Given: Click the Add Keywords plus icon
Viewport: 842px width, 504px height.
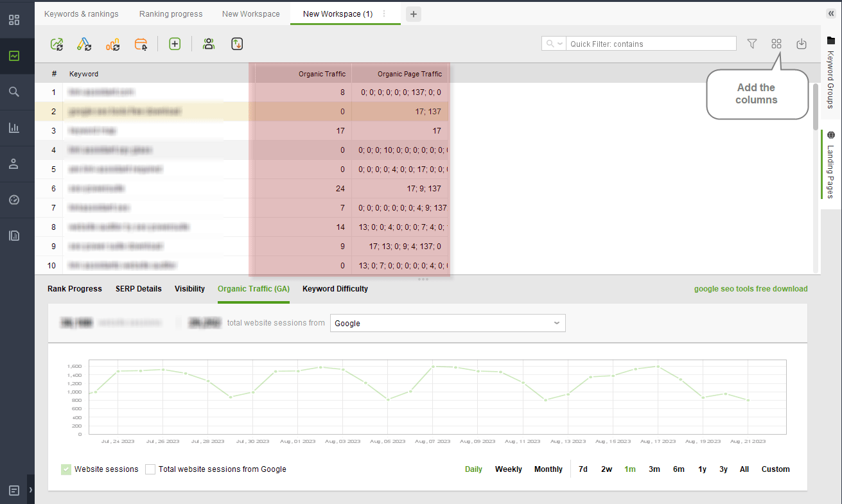Looking at the screenshot, I should 175,44.
